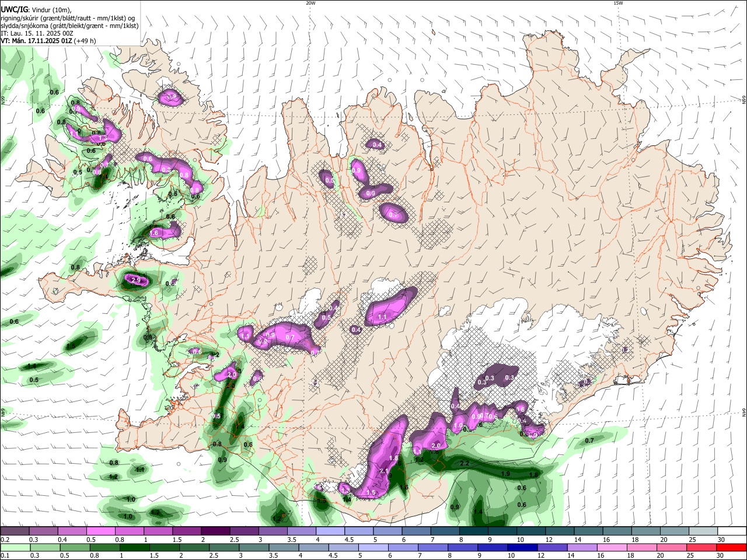Click the rotated 64N label on left edge
The height and width of the screenshot is (560, 747).
tap(3, 412)
